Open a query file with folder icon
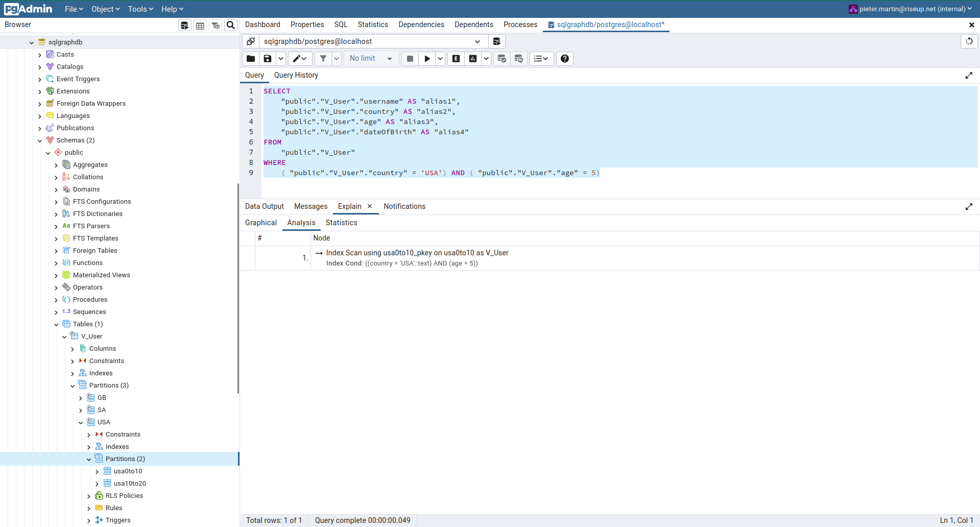Image resolution: width=980 pixels, height=527 pixels. (x=251, y=58)
